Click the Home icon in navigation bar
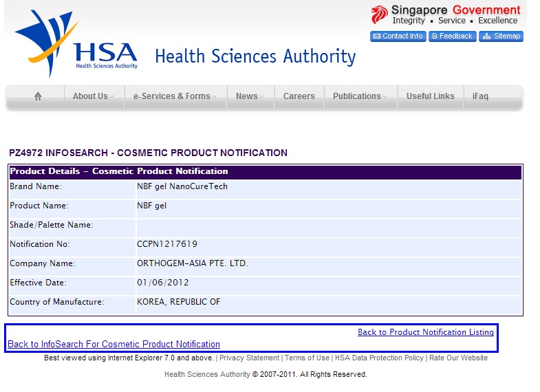 38,97
